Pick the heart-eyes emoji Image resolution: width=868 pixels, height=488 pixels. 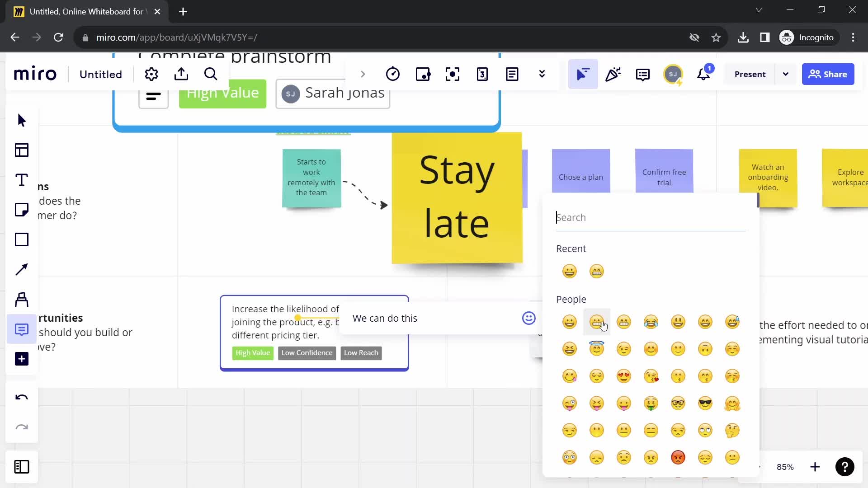tap(624, 376)
